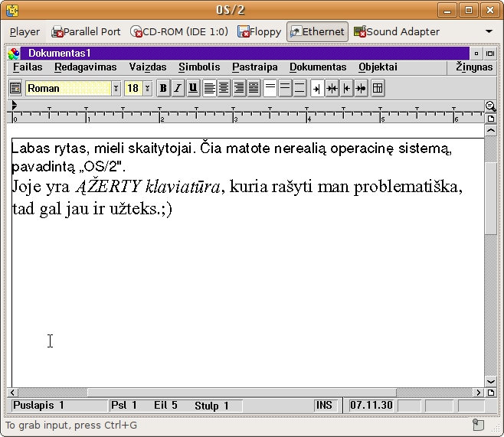Insert centered tab stop
The image size is (504, 437).
tap(332, 88)
